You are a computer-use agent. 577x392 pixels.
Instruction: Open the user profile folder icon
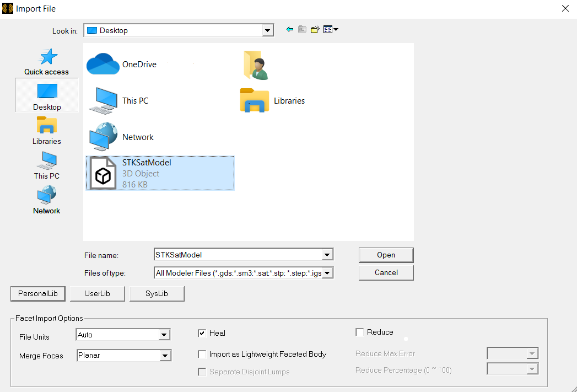255,65
